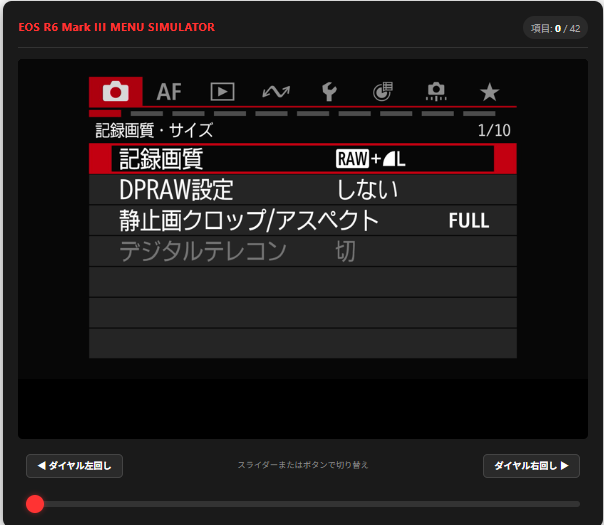Open the AF menu tab
Viewport: 604px width, 525px height.
click(x=169, y=92)
